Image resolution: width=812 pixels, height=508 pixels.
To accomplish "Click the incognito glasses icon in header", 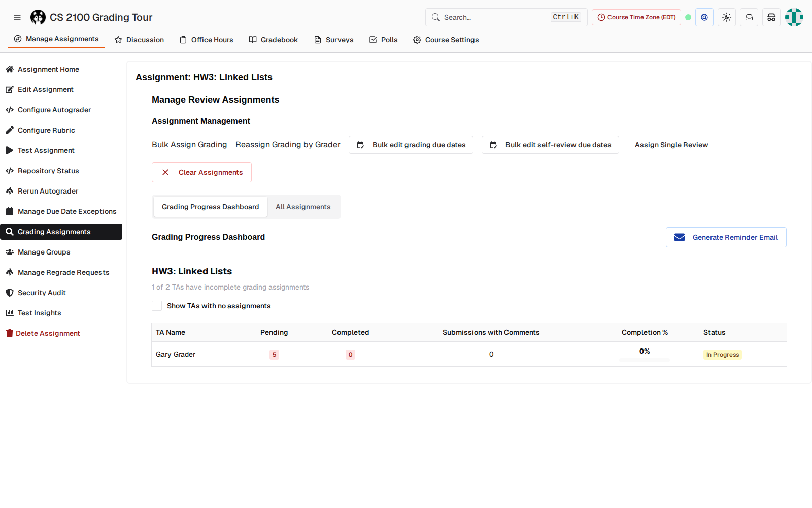I will 771,17.
